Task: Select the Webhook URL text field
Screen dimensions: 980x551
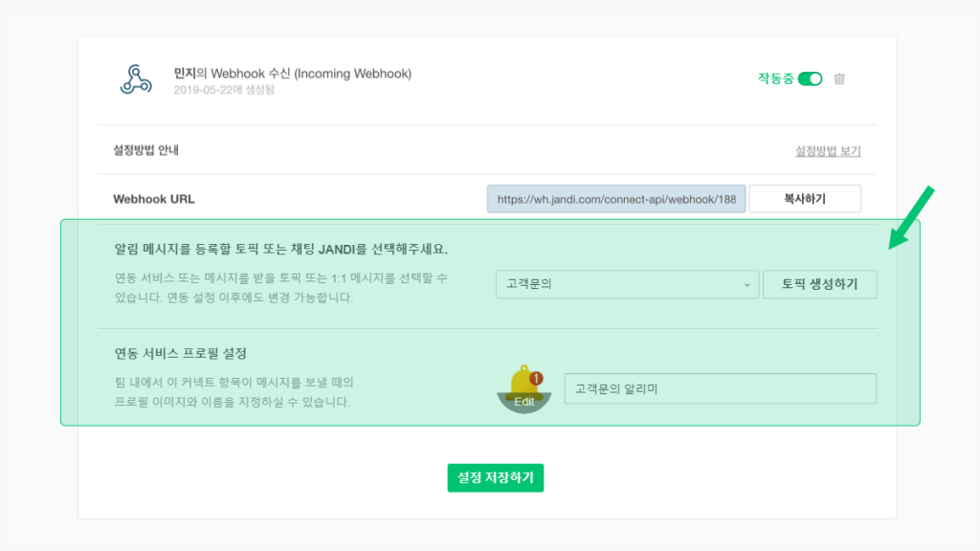Action: 615,199
